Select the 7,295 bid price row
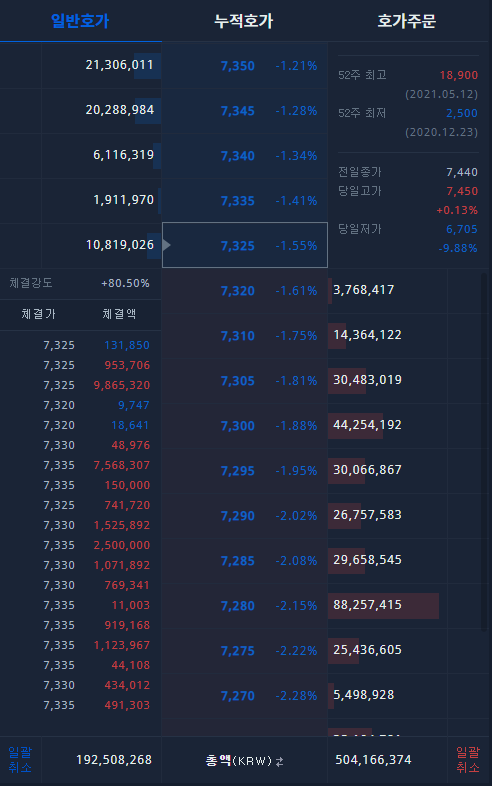 coord(245,471)
